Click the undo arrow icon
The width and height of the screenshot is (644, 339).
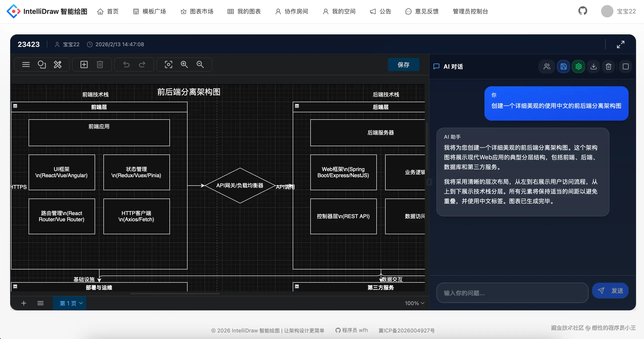point(126,64)
